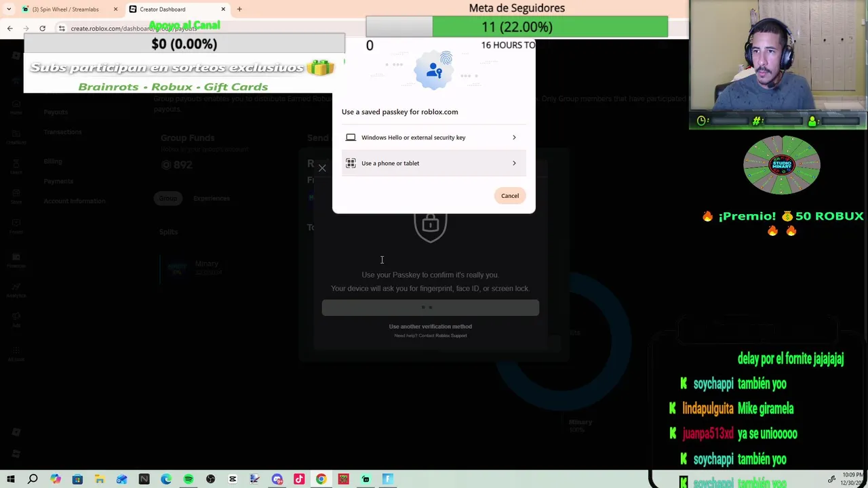
Task: Close the Creator Dashboard tab
Action: pyautogui.click(x=223, y=9)
